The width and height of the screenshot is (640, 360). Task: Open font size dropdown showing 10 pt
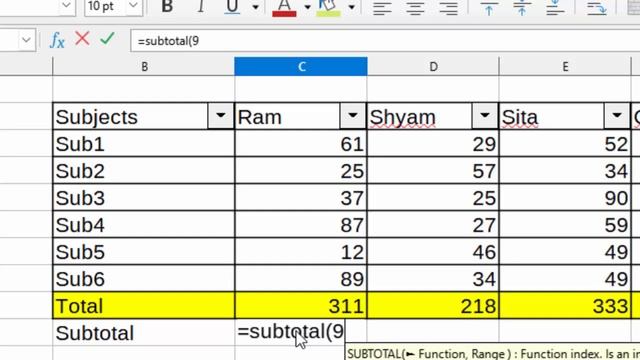tap(133, 6)
